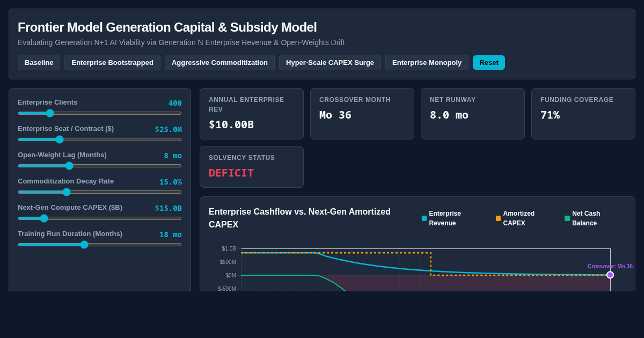
Task: Select the Enterprise Bootstrapped preset
Action: (112, 62)
